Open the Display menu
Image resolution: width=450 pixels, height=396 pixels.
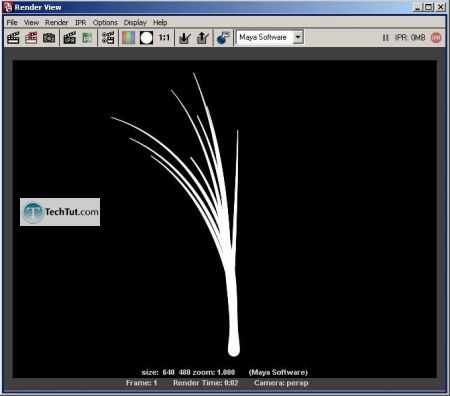[x=135, y=23]
